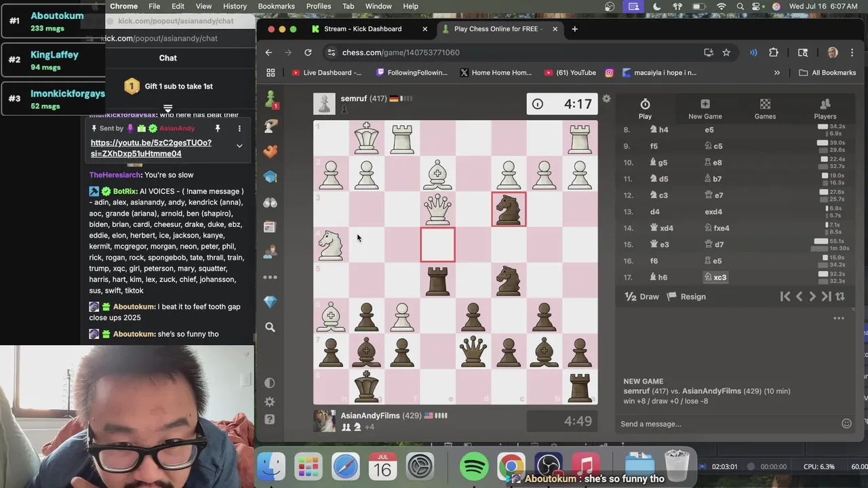
Task: Click the AsianAndyFilms username under board
Action: (370, 415)
